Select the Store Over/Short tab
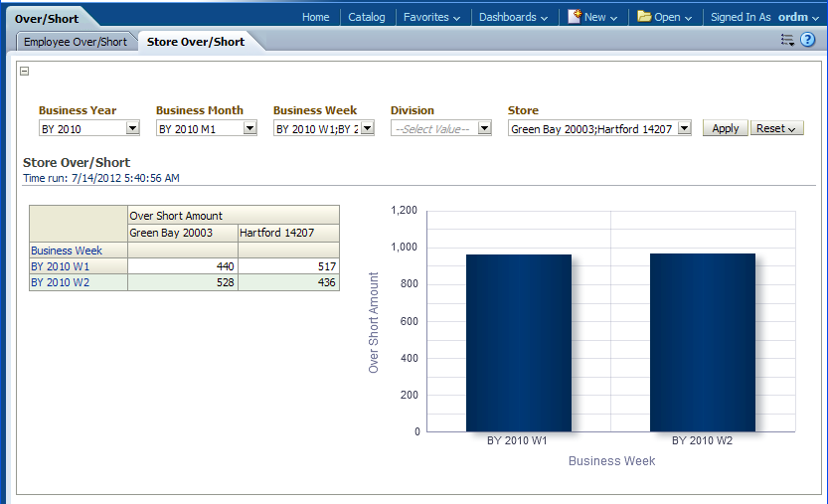The width and height of the screenshot is (828, 504). point(197,42)
